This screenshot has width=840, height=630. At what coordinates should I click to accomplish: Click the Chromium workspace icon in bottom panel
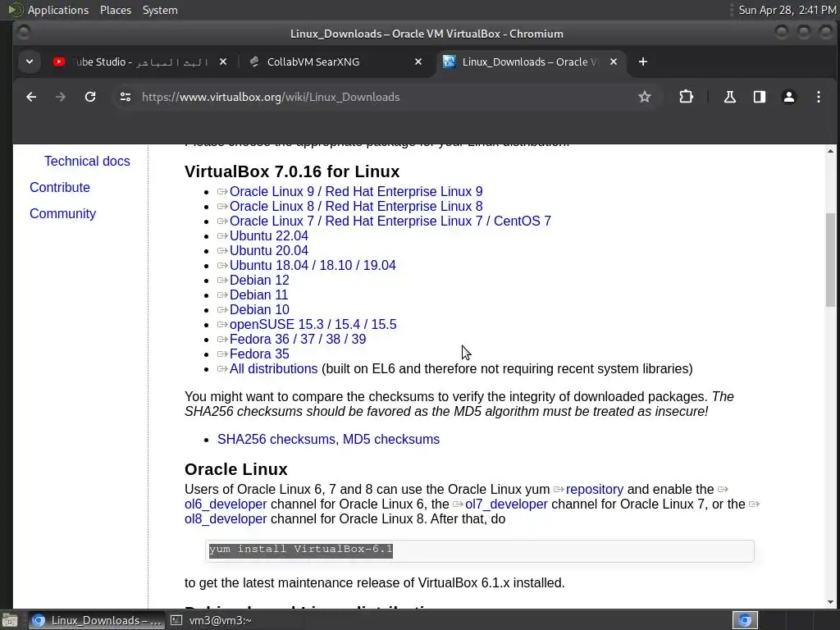tap(745, 620)
